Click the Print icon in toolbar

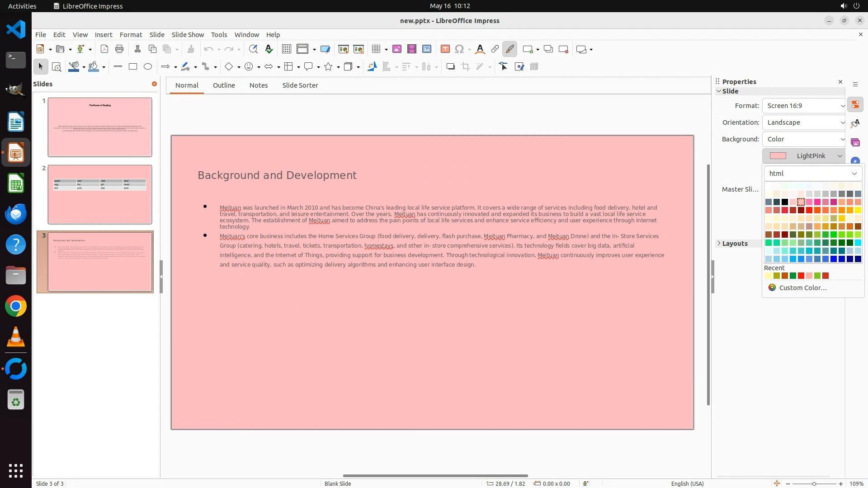[119, 49]
